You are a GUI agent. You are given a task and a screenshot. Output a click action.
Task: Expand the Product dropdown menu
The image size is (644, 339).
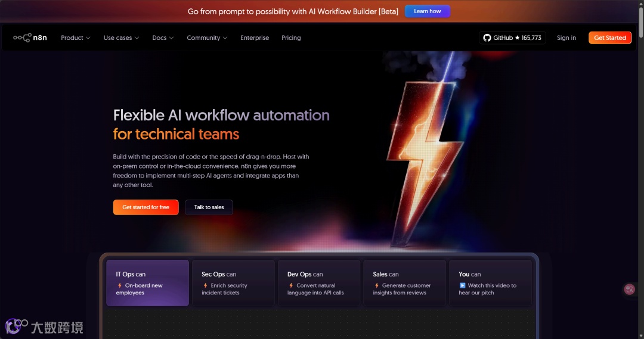(x=76, y=38)
